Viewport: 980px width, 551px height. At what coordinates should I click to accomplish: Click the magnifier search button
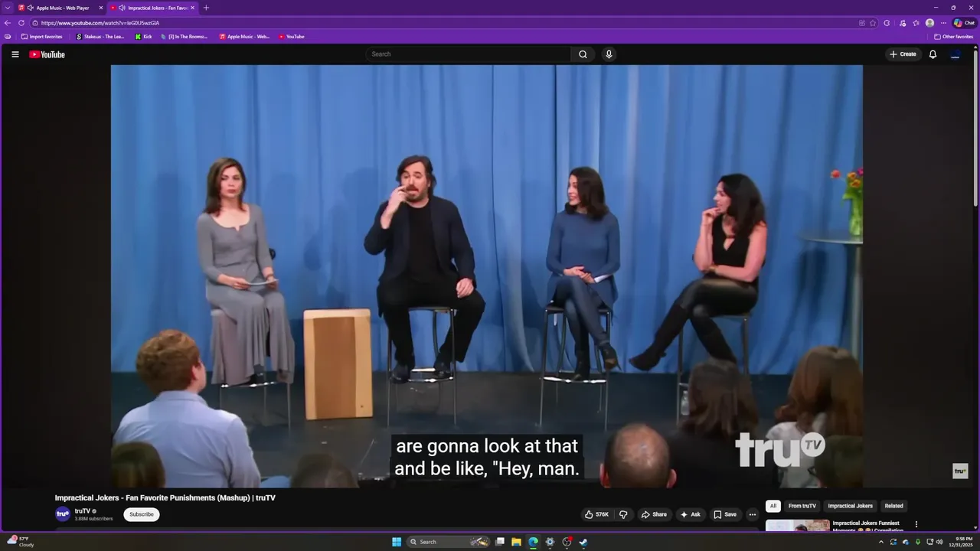[x=583, y=54]
